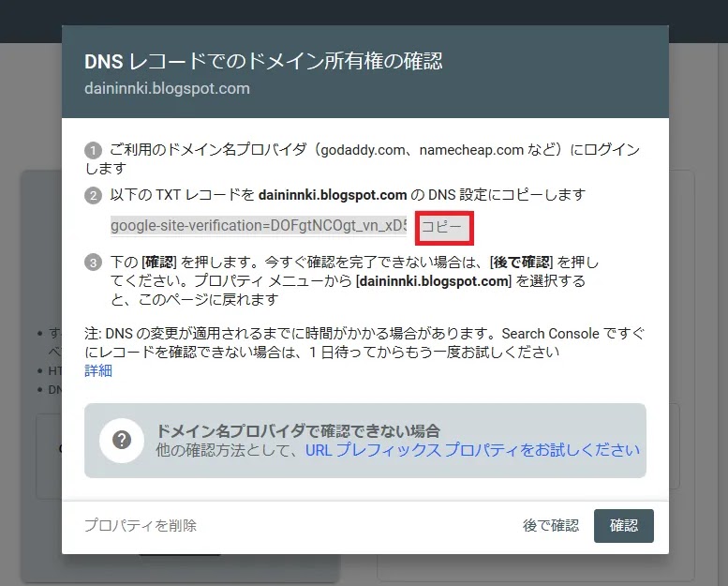Click the 注: DNS の変更 note paragraph
The image size is (728, 586).
[x=364, y=342]
